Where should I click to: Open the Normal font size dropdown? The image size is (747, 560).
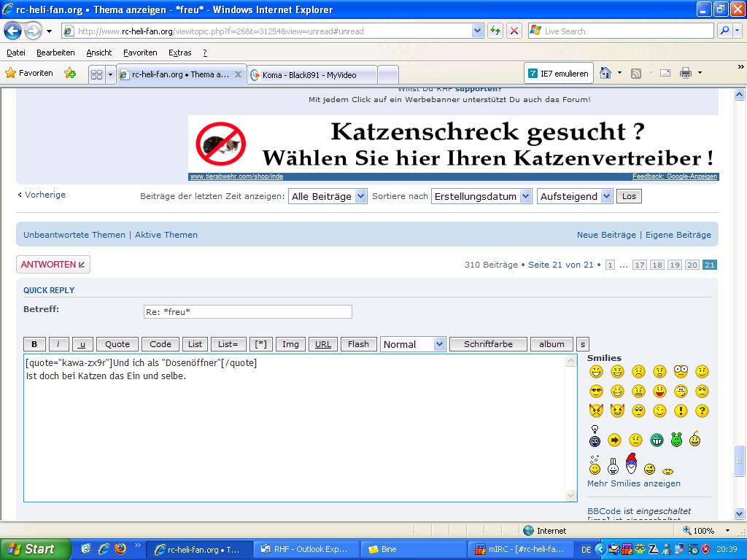[x=413, y=344]
